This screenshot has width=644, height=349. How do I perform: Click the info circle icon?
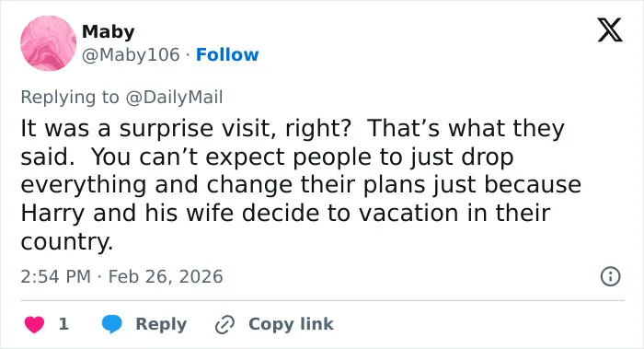point(610,276)
